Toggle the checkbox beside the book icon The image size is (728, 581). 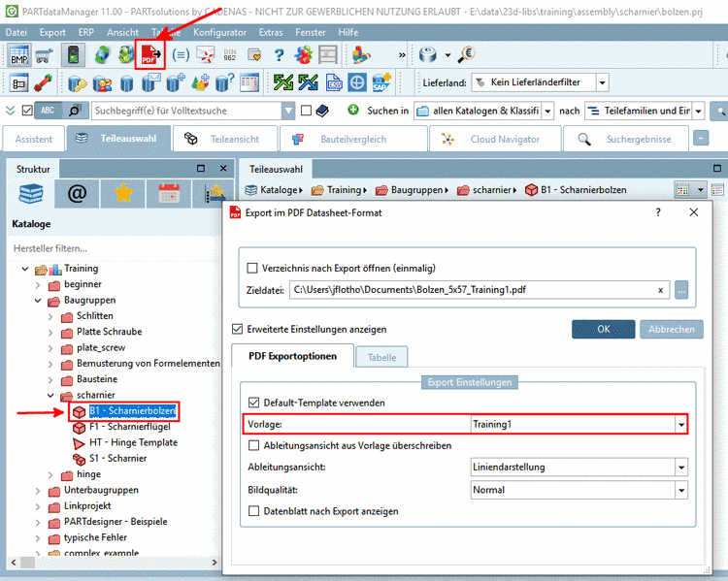[x=306, y=111]
